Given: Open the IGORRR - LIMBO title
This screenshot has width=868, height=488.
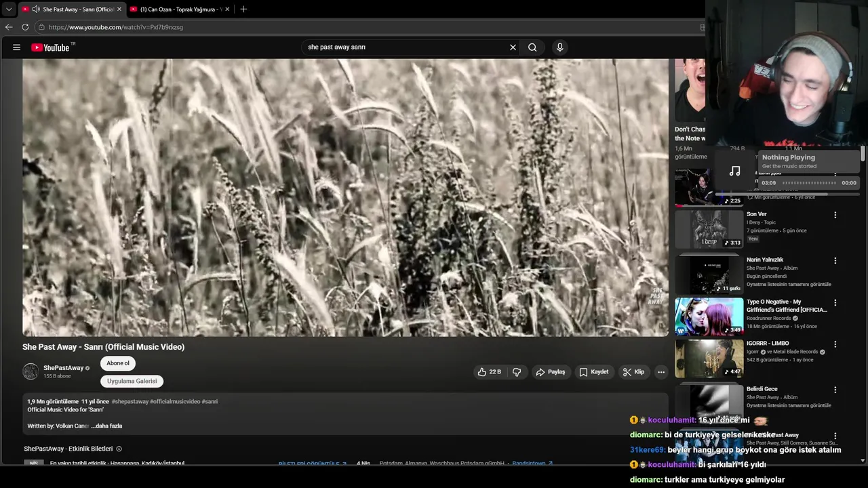Looking at the screenshot, I should pos(768,344).
